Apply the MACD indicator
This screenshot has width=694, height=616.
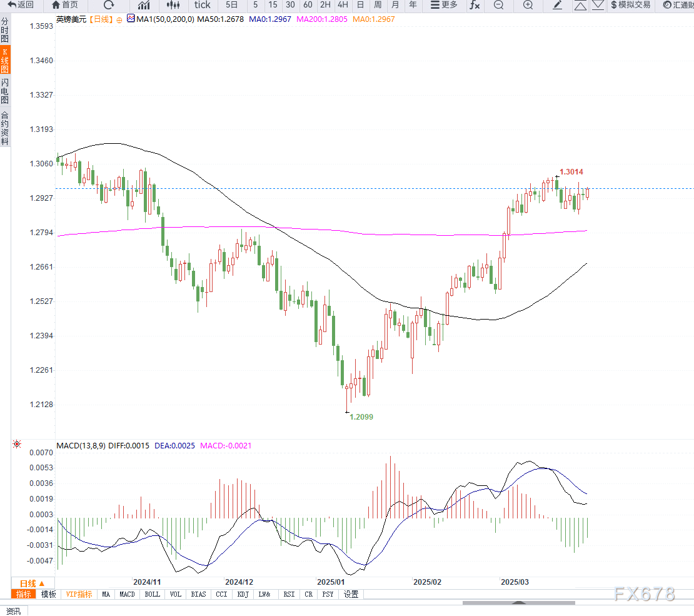tap(127, 594)
